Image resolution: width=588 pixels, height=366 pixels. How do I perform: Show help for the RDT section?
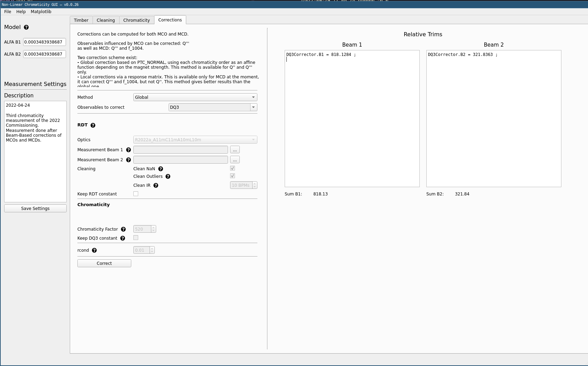tap(93, 125)
